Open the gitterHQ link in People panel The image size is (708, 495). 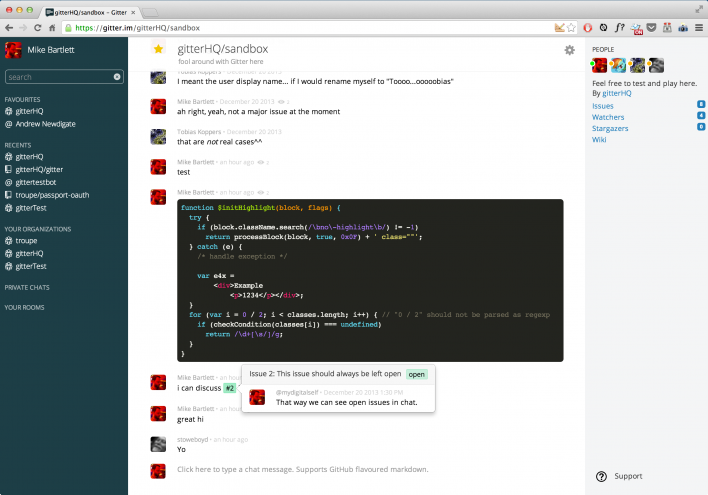click(617, 93)
